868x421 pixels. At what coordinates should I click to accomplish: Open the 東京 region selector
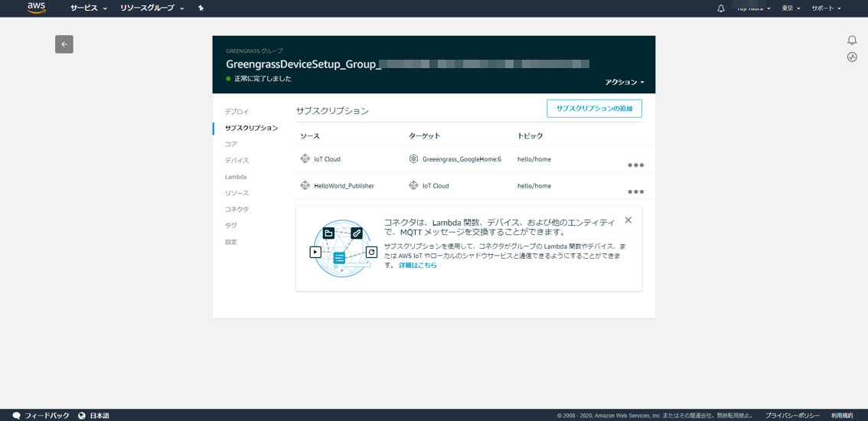[791, 8]
